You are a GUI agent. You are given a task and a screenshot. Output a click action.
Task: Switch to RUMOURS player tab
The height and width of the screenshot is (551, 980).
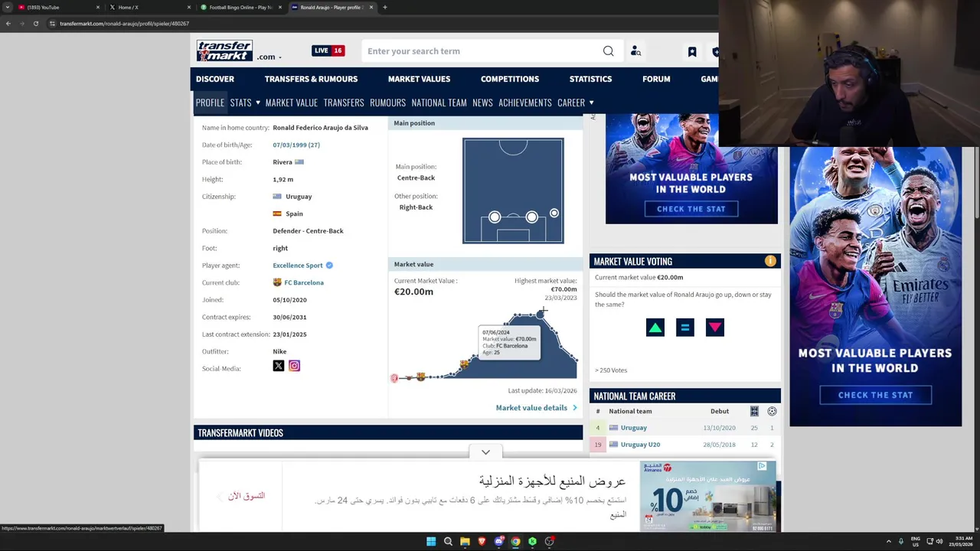pos(387,103)
